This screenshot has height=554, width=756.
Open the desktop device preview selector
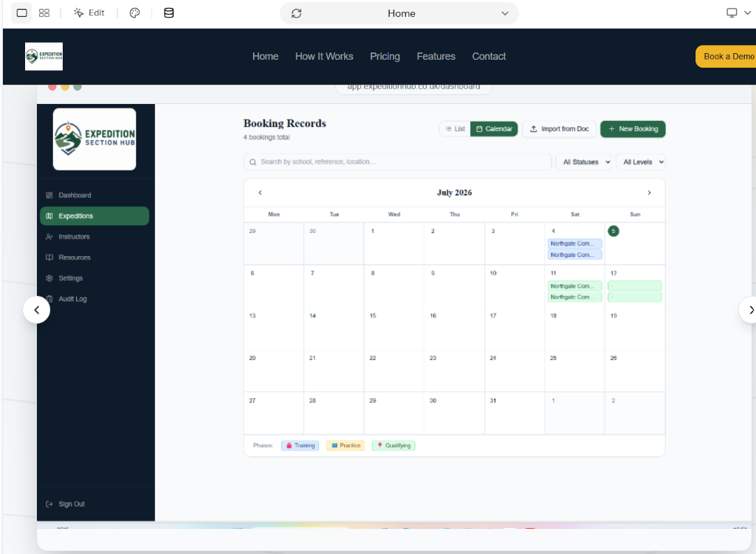pyautogui.click(x=738, y=13)
